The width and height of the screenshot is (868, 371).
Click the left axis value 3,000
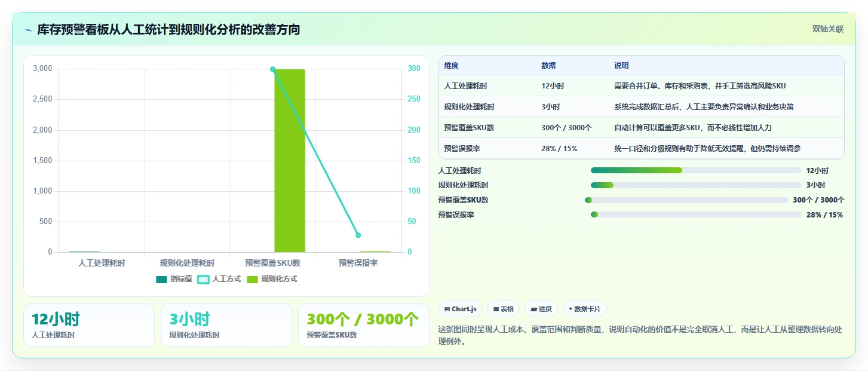tap(42, 69)
